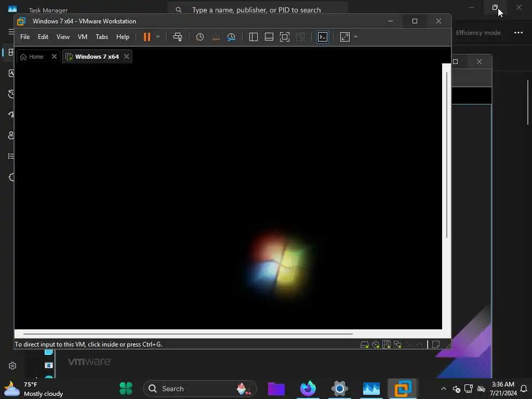Take a snapshot of this VM
This screenshot has height=399, width=532.
click(x=199, y=37)
